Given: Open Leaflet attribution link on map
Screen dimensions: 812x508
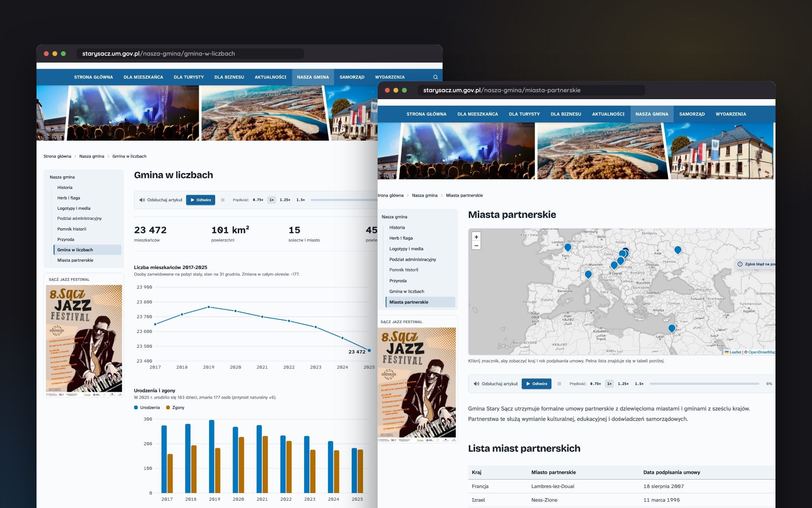Looking at the screenshot, I should point(733,352).
